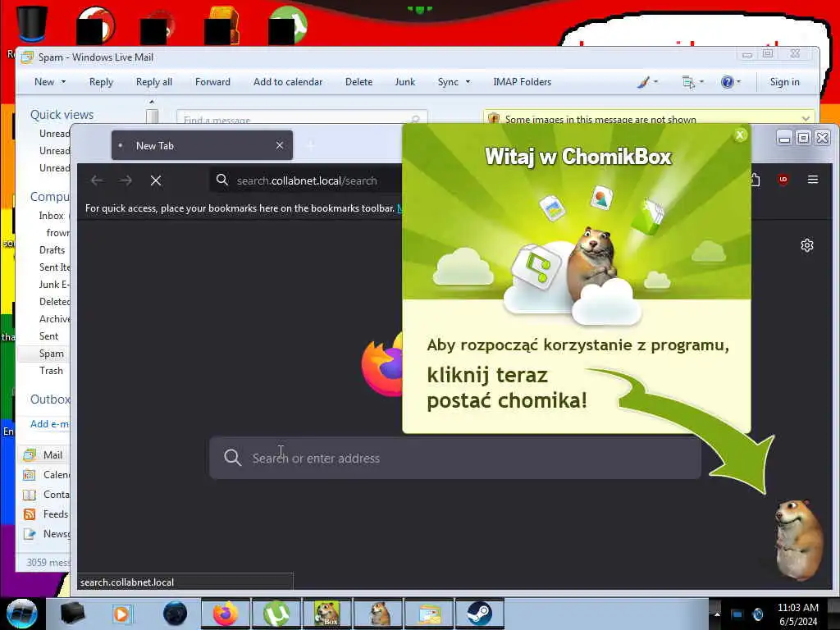Expand the images not shown info bar
840x630 pixels.
click(806, 118)
